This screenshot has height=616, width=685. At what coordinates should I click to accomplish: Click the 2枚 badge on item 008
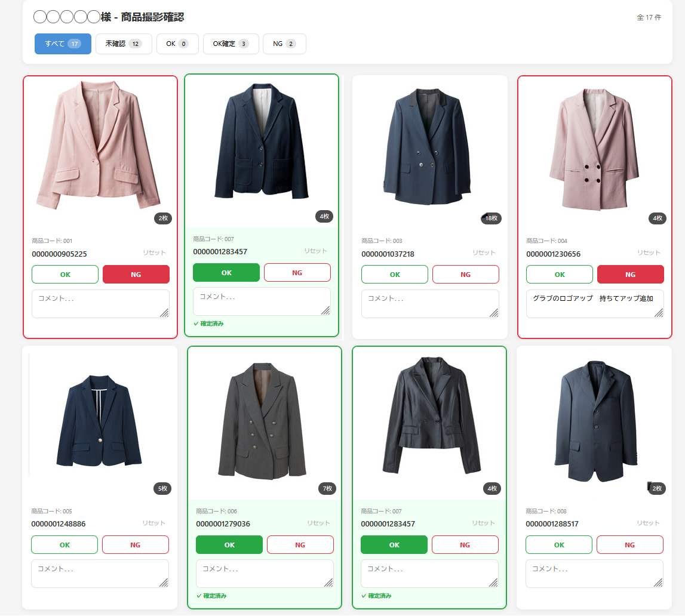click(x=656, y=488)
